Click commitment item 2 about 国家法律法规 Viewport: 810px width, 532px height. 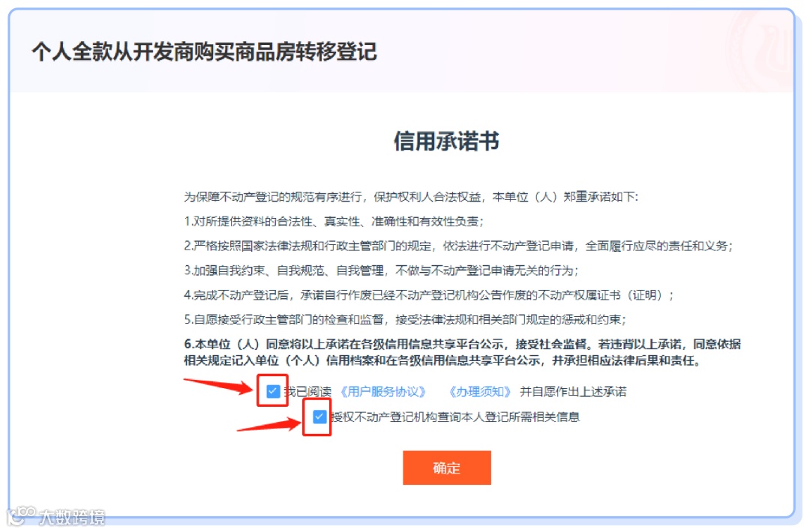tap(459, 246)
